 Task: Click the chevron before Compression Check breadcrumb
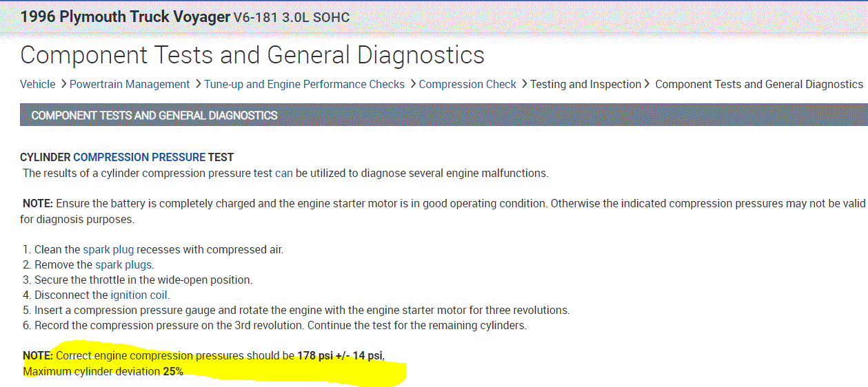click(x=412, y=84)
